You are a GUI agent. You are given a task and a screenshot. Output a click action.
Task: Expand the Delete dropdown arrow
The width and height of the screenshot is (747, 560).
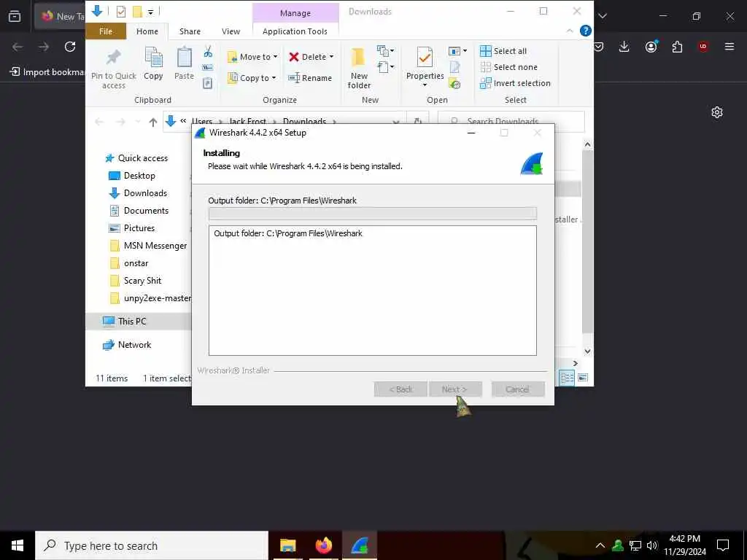332,57
